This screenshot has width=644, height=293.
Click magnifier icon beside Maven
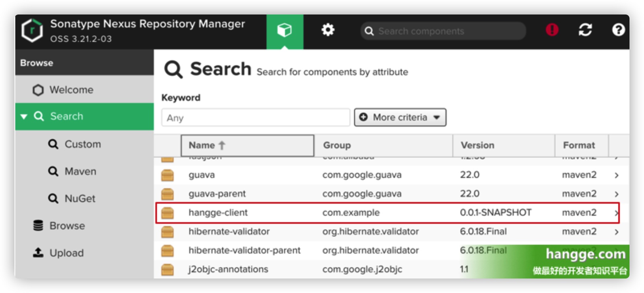click(53, 171)
